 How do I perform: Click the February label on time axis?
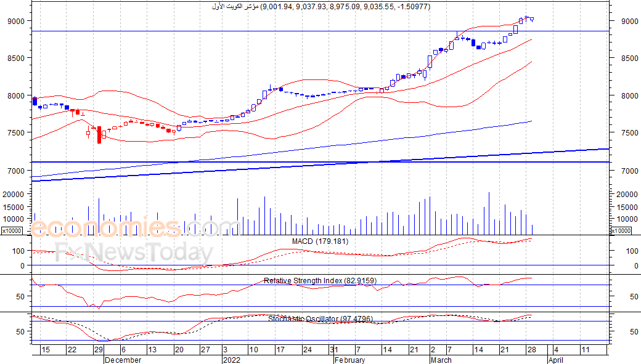click(349, 360)
